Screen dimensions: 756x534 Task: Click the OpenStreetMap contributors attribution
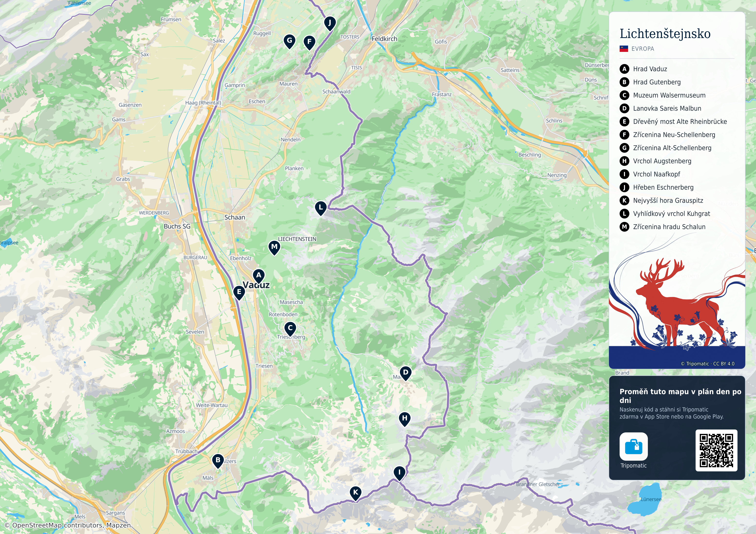click(x=68, y=525)
